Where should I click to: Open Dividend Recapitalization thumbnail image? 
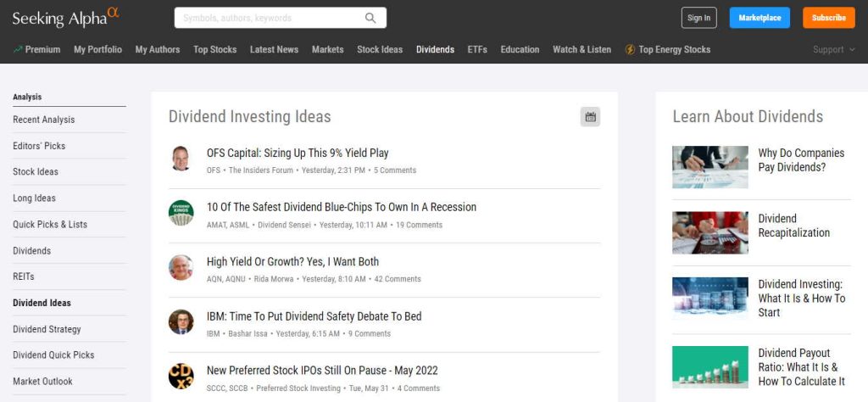point(710,232)
